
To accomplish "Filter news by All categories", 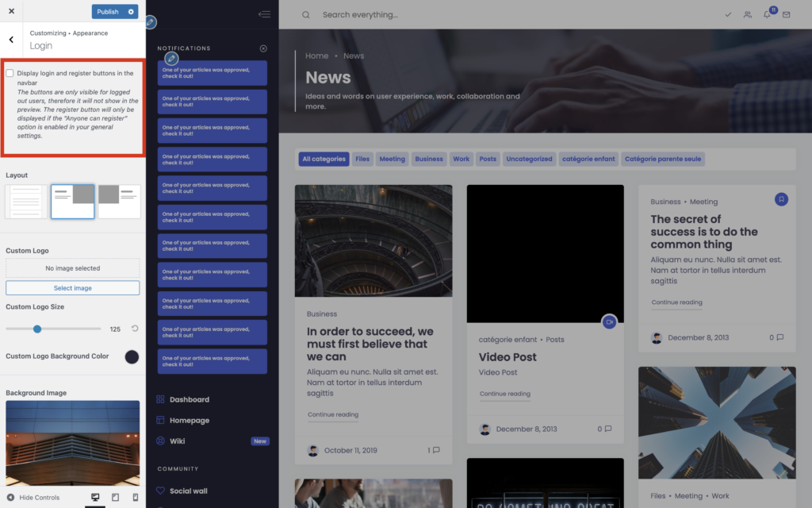I will click(x=324, y=159).
